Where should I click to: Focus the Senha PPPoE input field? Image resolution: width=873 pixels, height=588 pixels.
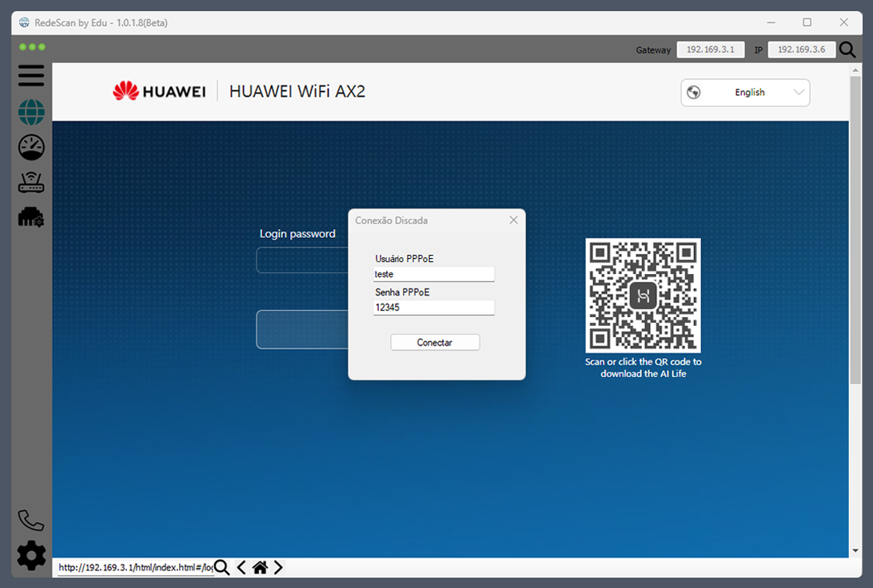434,308
